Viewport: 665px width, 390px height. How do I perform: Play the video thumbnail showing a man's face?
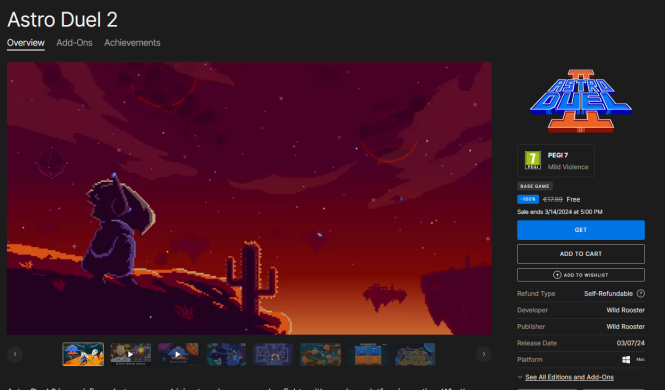coord(131,354)
